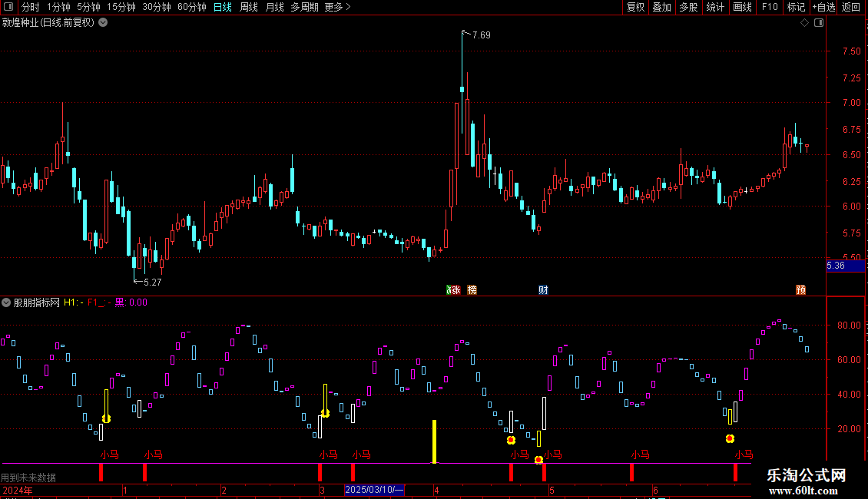868x499 pixels.
Task: Toggle the left sidebar panel icon
Action: [8, 7]
